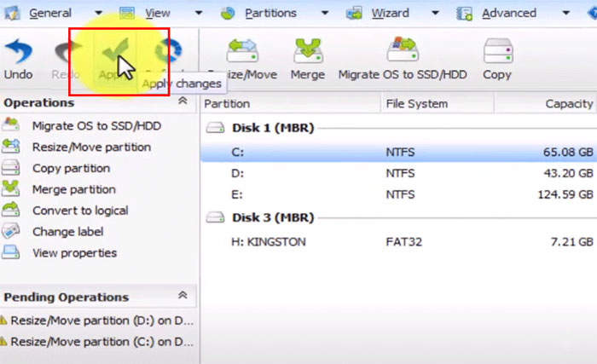Click warning icon beside Resize/Move partition (C:)
The height and width of the screenshot is (364, 597).
[3, 342]
